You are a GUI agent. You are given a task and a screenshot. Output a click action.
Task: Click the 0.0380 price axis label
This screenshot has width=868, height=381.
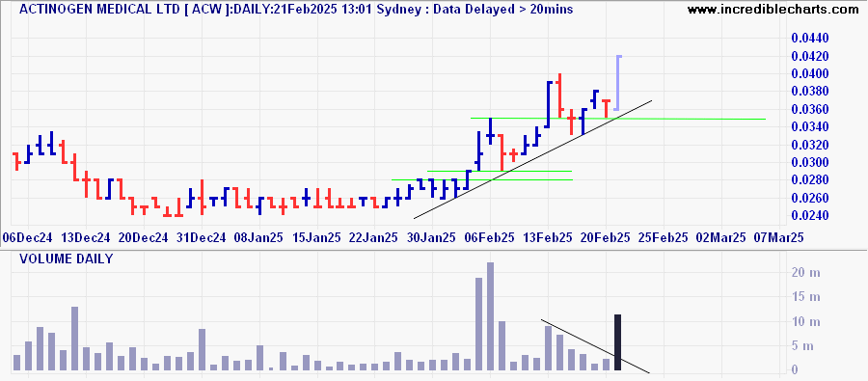tap(810, 92)
